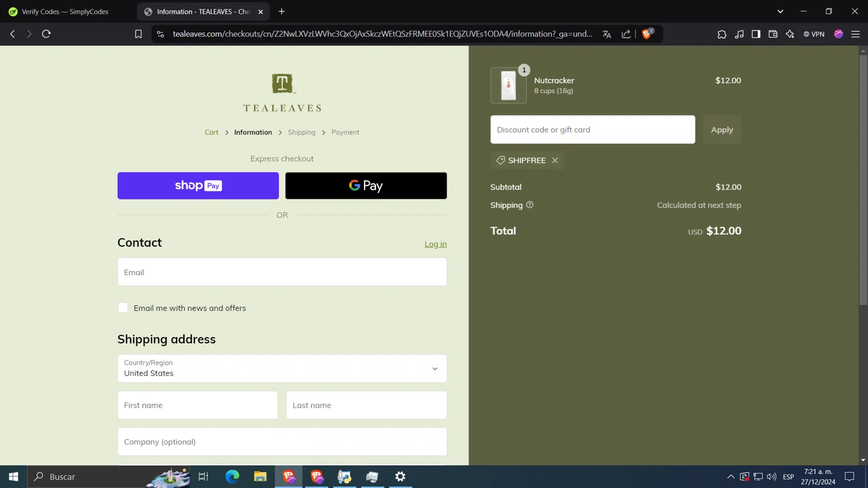Toggle the browser sidebar panel icon

pos(756,34)
